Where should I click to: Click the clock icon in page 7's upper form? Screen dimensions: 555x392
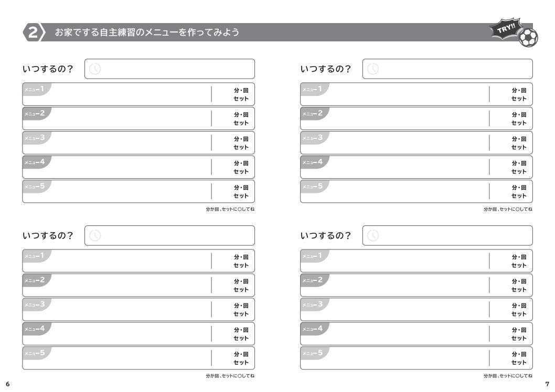372,69
